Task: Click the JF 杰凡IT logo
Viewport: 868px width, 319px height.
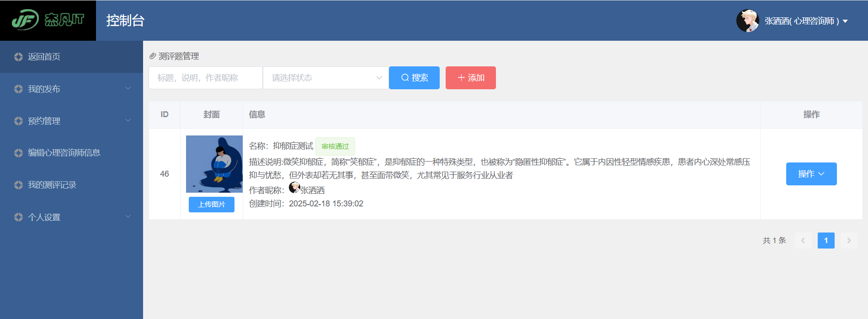Action: click(48, 20)
